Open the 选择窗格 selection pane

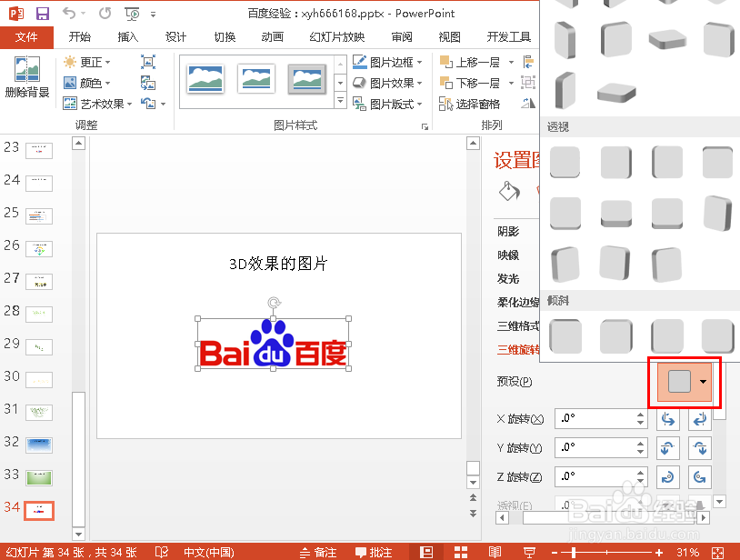[x=470, y=104]
